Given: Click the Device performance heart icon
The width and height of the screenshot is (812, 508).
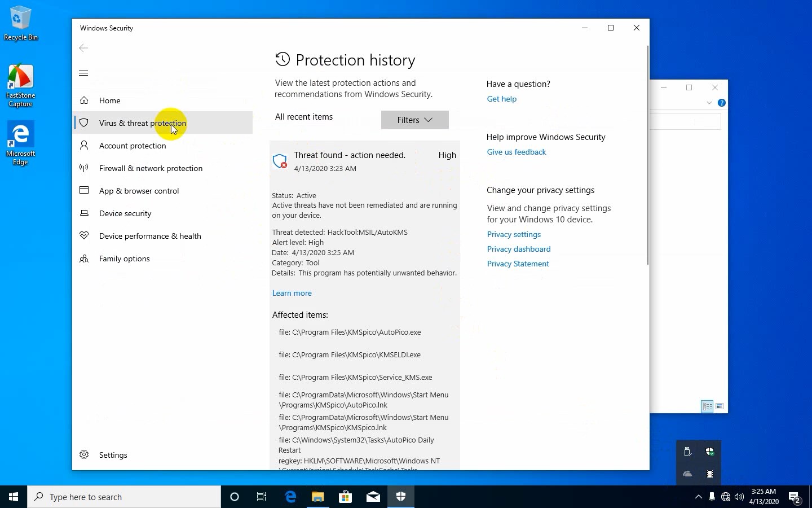Looking at the screenshot, I should point(84,235).
